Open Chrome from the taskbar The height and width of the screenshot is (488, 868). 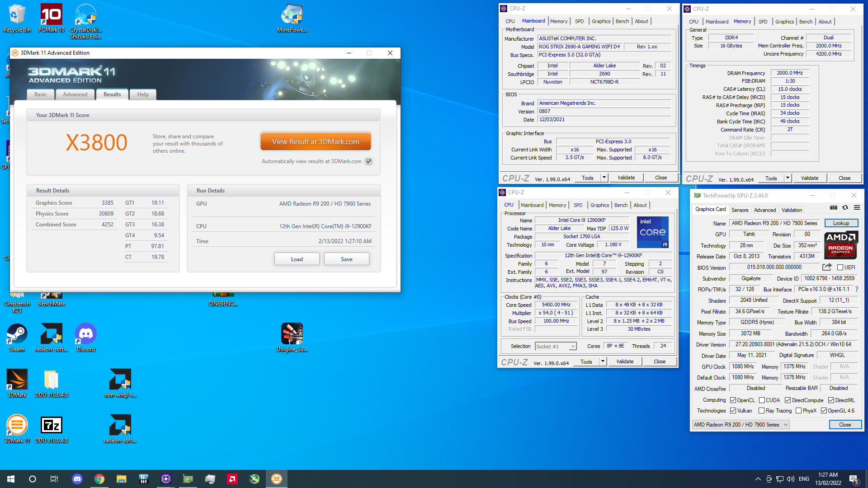tap(99, 479)
